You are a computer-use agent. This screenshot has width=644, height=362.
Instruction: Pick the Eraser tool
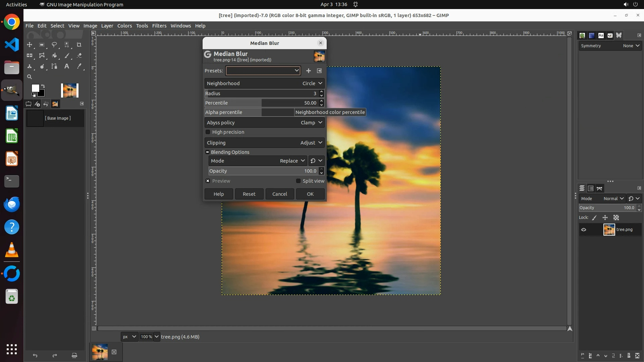[x=79, y=56]
